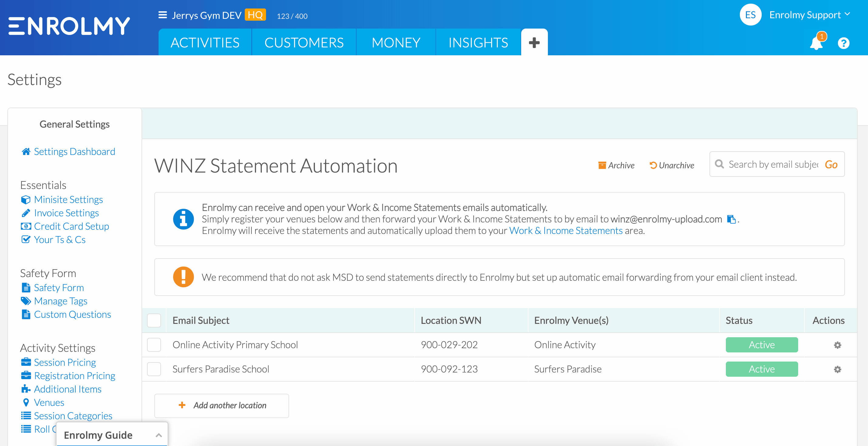The height and width of the screenshot is (446, 868).
Task: Click the Credit Card Setup money icon
Action: pos(26,226)
